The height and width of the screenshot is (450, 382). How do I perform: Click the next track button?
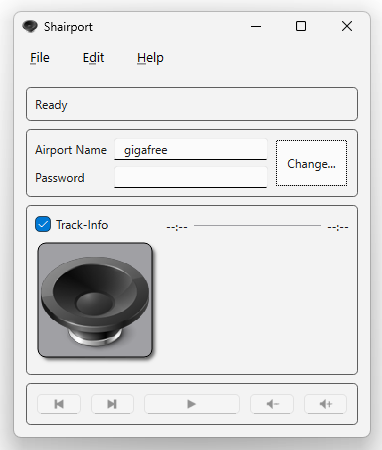point(112,404)
